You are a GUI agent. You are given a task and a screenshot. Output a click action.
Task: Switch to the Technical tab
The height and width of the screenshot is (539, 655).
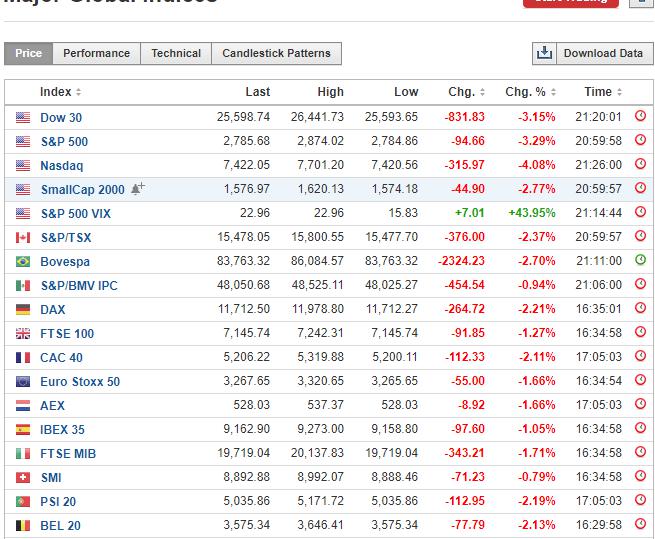[x=176, y=53]
